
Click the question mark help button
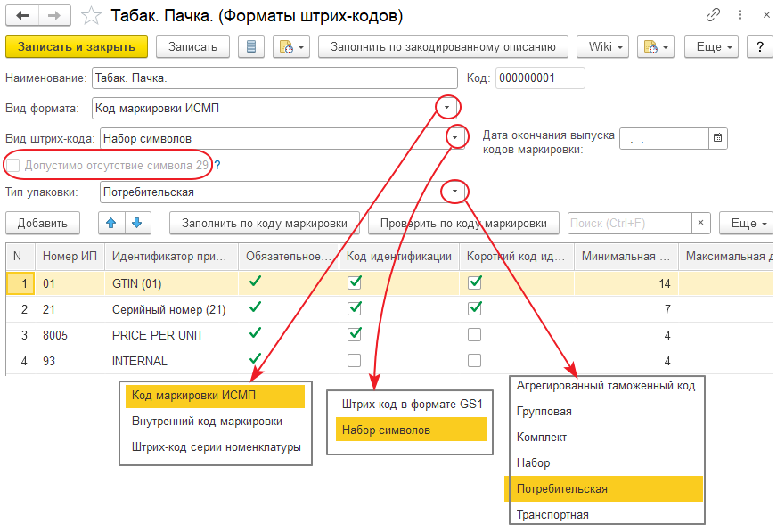(758, 46)
